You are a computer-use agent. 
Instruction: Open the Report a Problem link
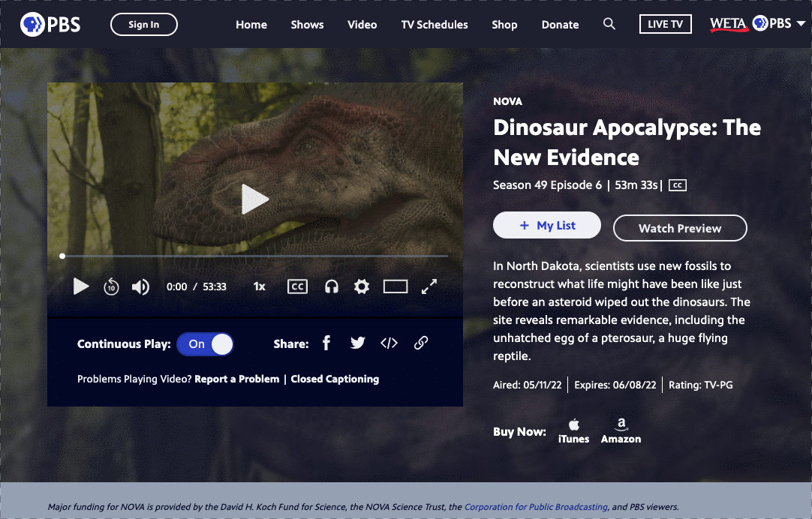(236, 379)
